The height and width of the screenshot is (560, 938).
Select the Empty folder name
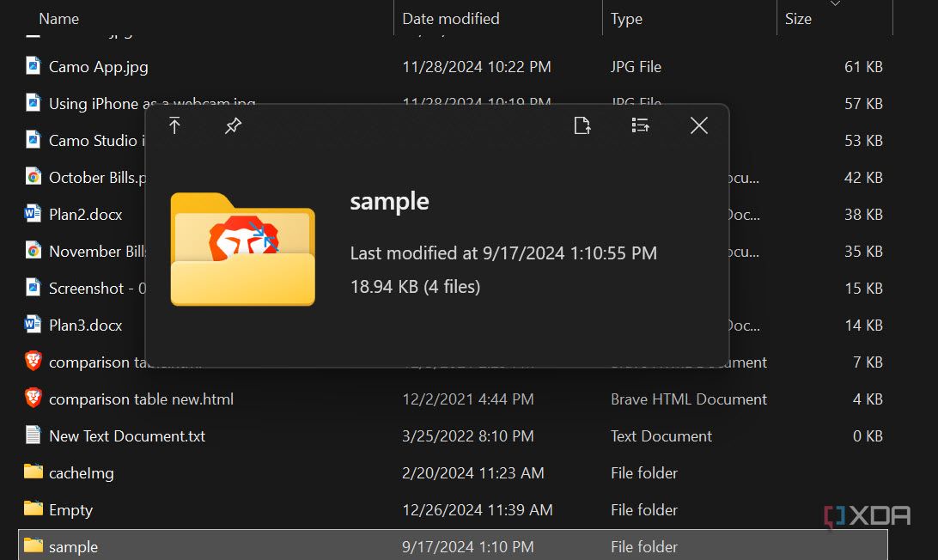70,510
